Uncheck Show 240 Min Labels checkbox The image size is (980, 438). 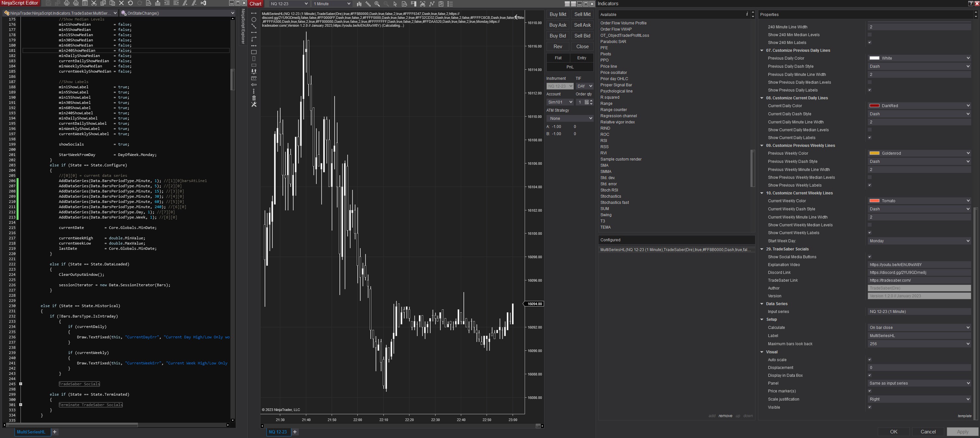coord(869,43)
